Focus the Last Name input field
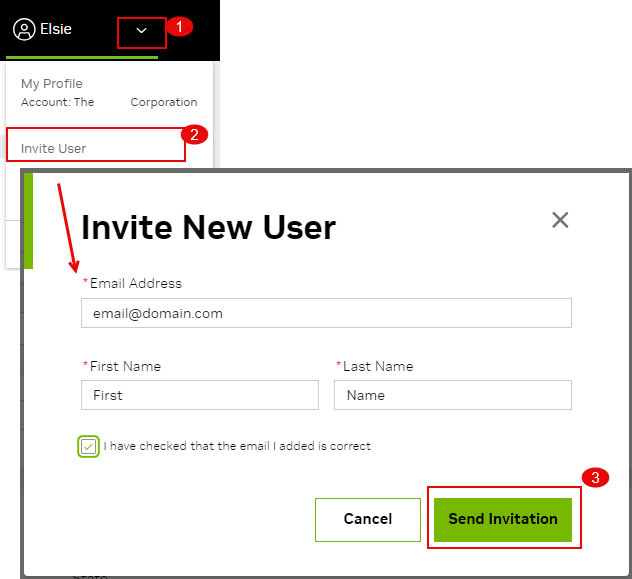The height and width of the screenshot is (579, 632). 453,395
